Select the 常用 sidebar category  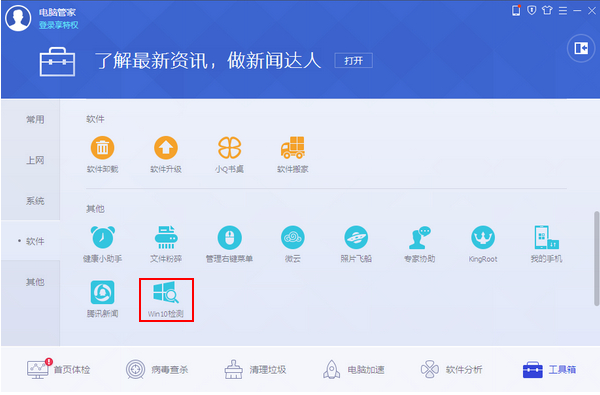coord(35,120)
